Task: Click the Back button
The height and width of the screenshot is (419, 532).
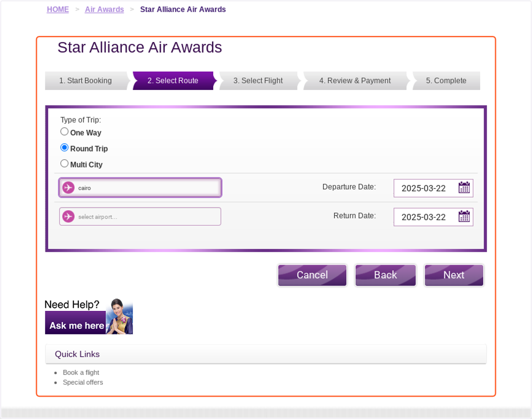Action: (385, 275)
